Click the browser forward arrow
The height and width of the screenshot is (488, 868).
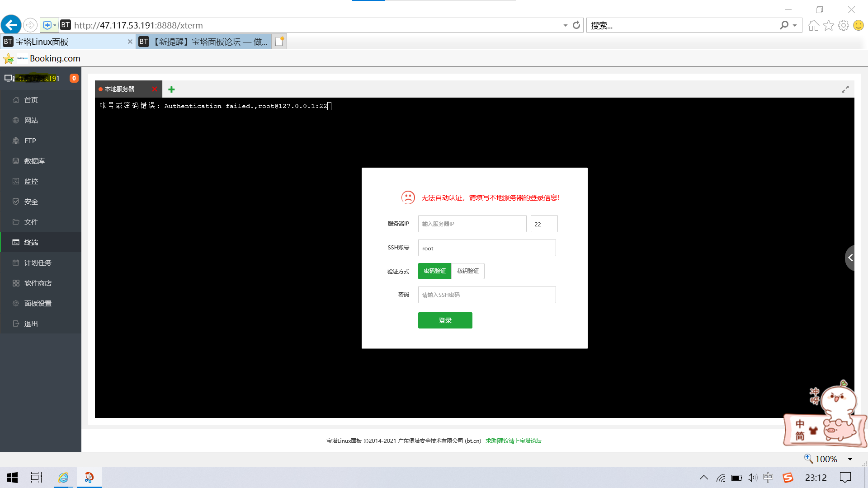[x=30, y=25]
